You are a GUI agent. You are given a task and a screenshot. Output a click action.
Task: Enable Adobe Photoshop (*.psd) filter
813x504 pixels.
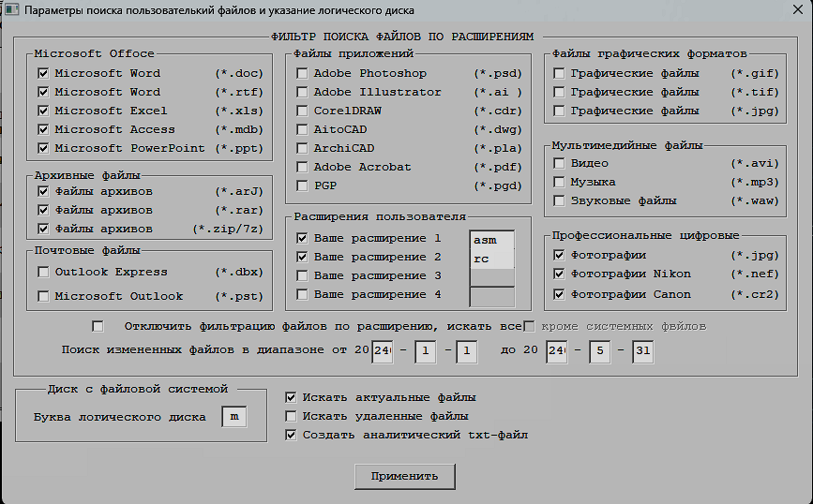[x=302, y=73]
